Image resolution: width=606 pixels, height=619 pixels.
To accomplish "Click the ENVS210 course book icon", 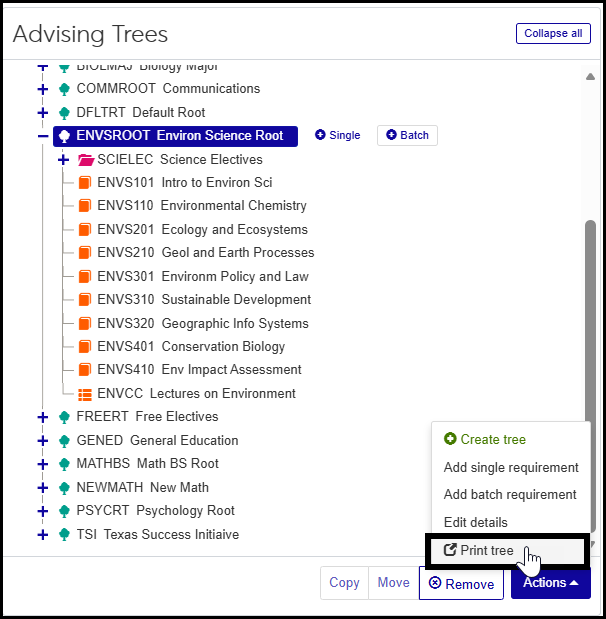I will pyautogui.click(x=85, y=253).
